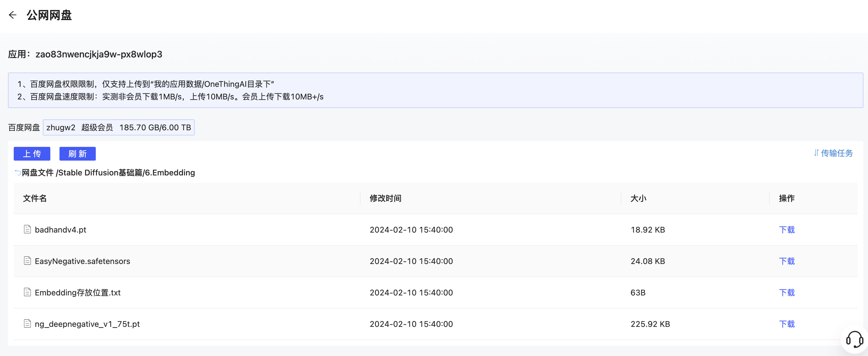The width and height of the screenshot is (868, 356).
Task: Click the transfer arrows icon beside 传输任务
Action: (x=816, y=153)
